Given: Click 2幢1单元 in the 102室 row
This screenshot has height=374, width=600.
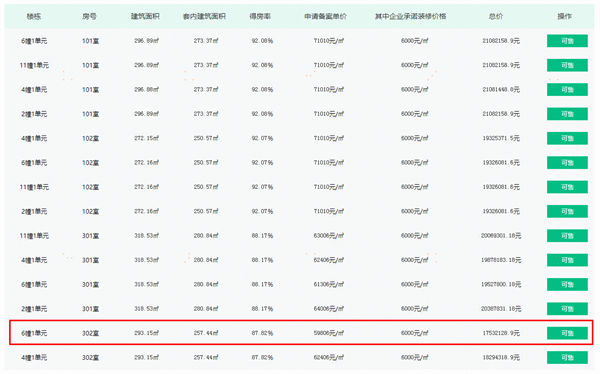Looking at the screenshot, I should click(34, 211).
